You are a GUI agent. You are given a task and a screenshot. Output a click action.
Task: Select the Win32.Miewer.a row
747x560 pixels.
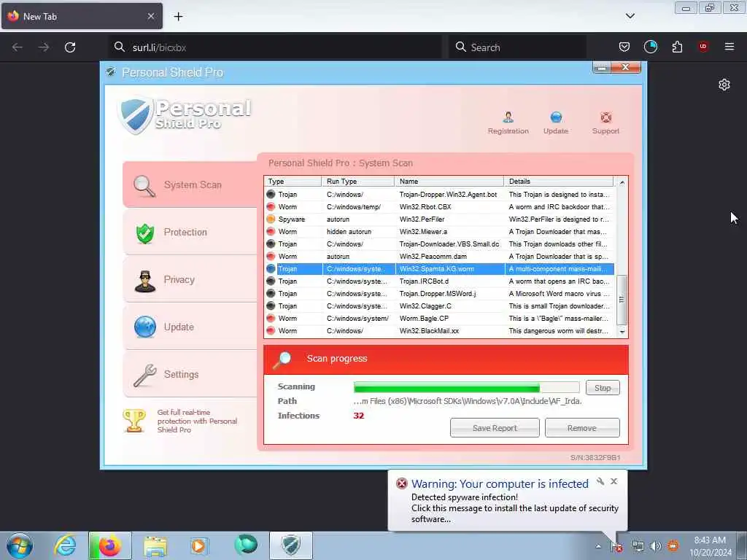[439, 231]
